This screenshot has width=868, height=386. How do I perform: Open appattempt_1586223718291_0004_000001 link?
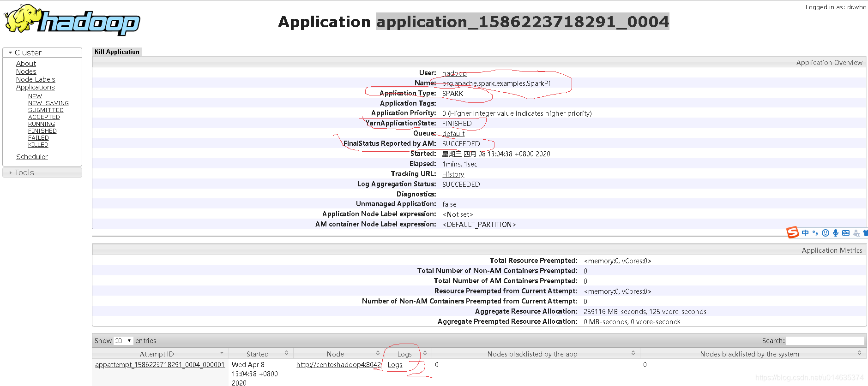160,365
